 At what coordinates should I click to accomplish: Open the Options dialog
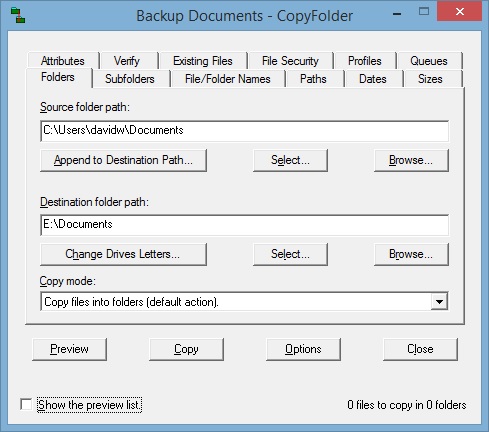pyautogui.click(x=303, y=349)
